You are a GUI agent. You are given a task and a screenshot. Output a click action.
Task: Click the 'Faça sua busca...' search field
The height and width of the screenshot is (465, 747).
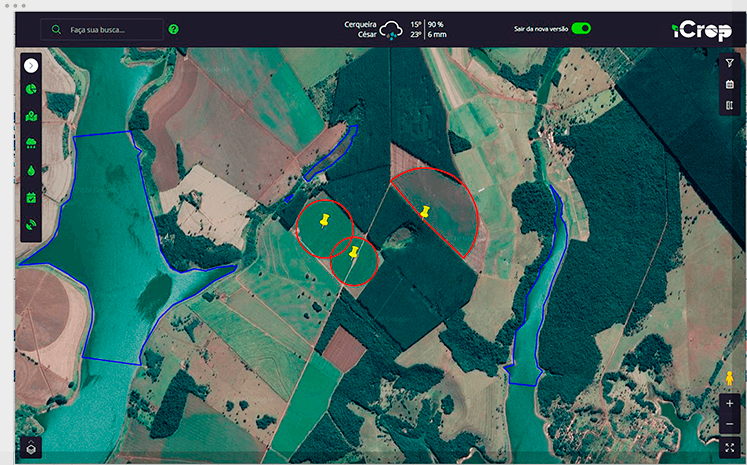pyautogui.click(x=110, y=30)
